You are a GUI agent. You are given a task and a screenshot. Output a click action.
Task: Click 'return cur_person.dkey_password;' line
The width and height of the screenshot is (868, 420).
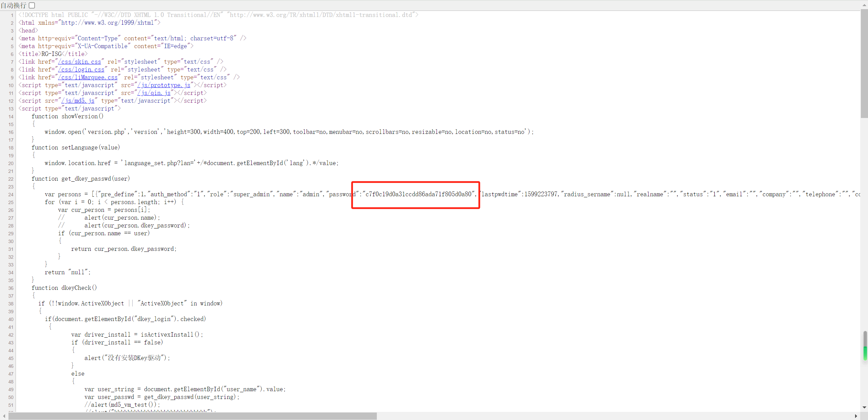[x=124, y=249]
